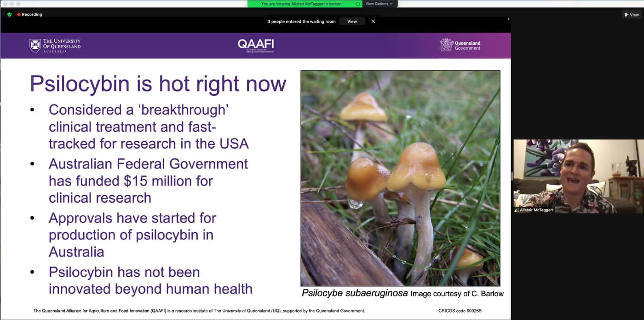Screen dimensions: 644x320
Task: Click bullet "Considered a 'breakthrough' clinical treatment"
Action: point(149,126)
